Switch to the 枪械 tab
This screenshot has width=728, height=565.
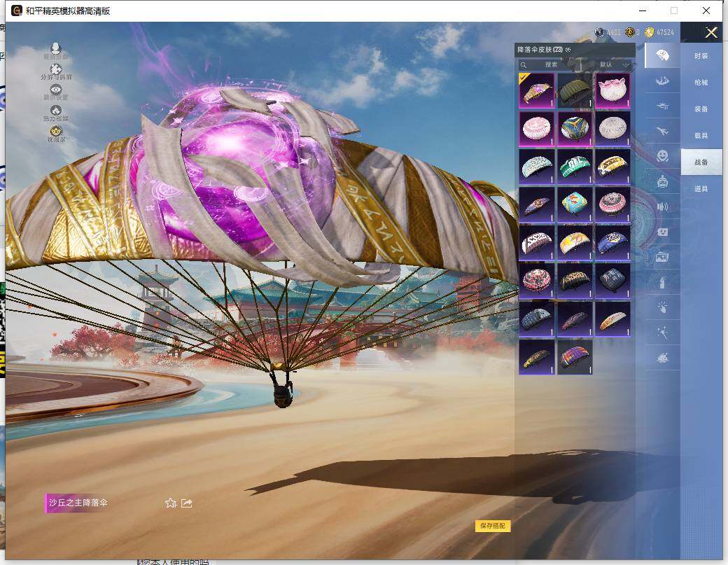(701, 83)
